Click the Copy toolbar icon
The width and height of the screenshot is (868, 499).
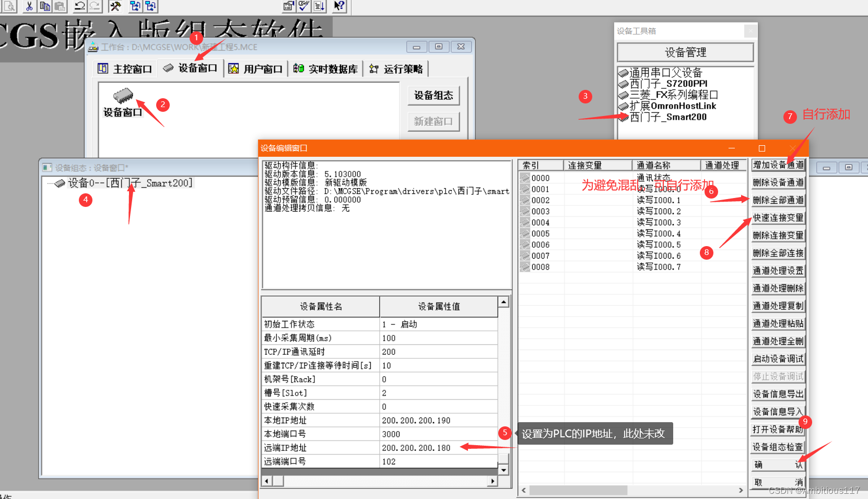click(45, 6)
